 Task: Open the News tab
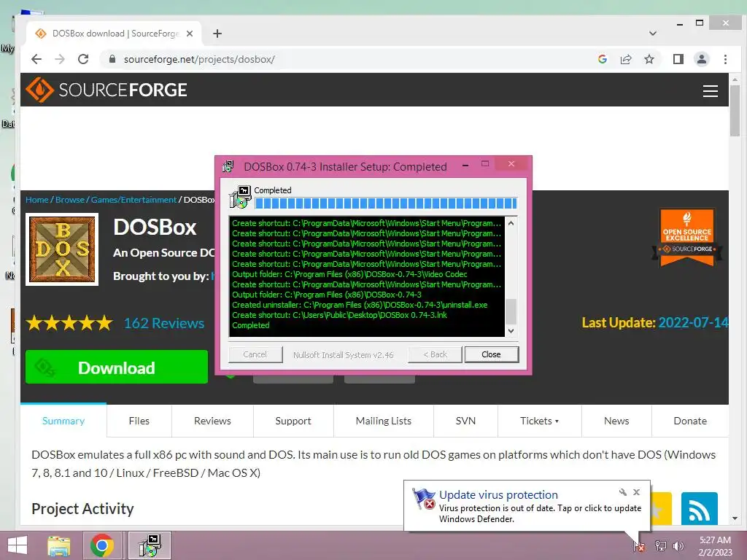point(616,421)
